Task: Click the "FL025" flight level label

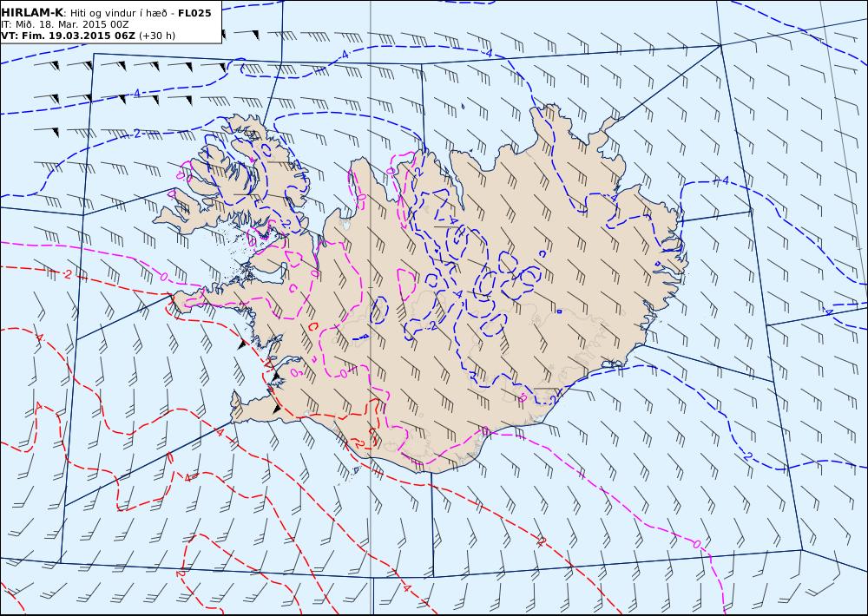Action: point(194,13)
